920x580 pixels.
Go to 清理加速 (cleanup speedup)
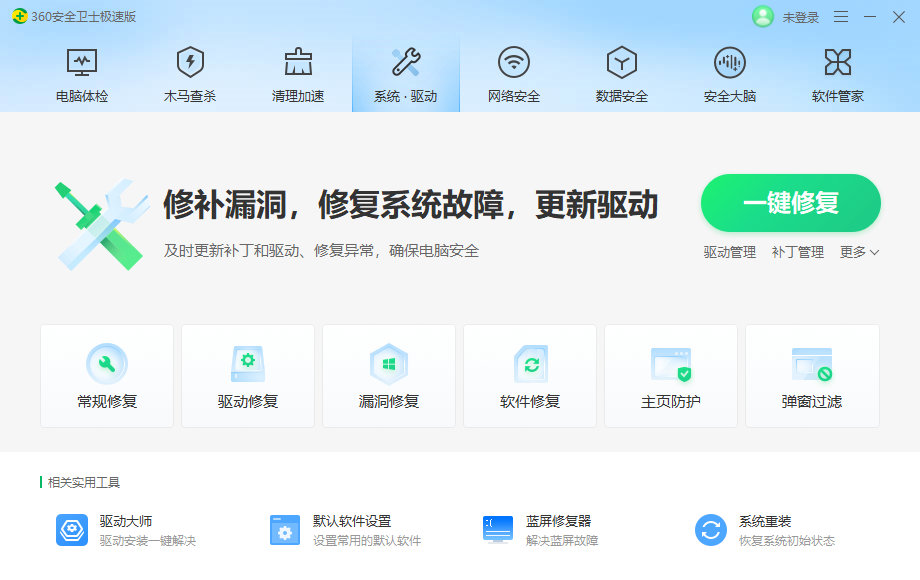point(297,70)
